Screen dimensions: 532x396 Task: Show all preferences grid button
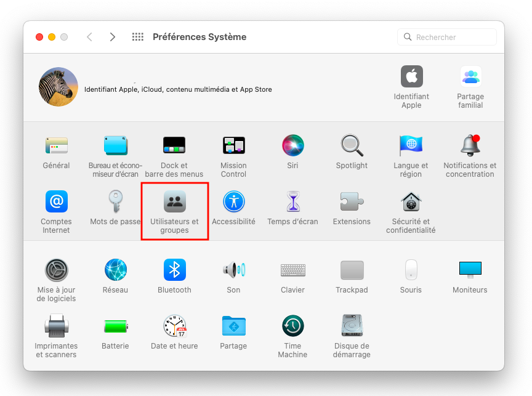tap(138, 37)
